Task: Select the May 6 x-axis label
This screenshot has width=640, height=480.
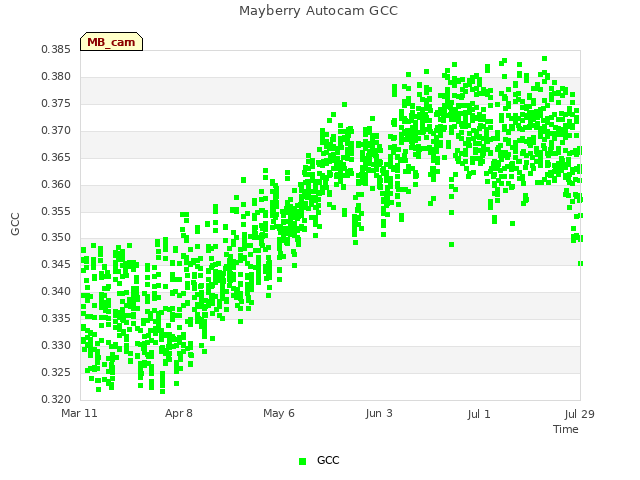Action: (x=279, y=413)
